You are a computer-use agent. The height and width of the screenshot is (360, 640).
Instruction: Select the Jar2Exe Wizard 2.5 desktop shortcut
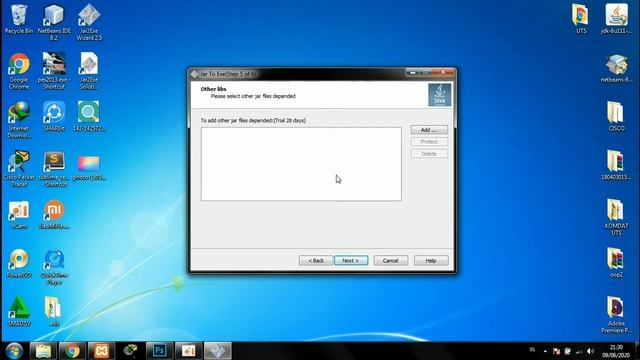(89, 22)
